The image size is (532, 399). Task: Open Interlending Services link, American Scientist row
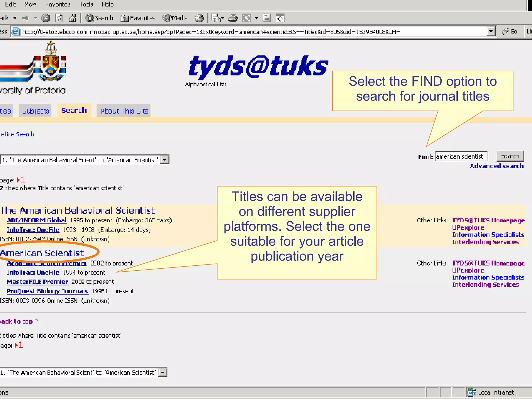pos(486,285)
